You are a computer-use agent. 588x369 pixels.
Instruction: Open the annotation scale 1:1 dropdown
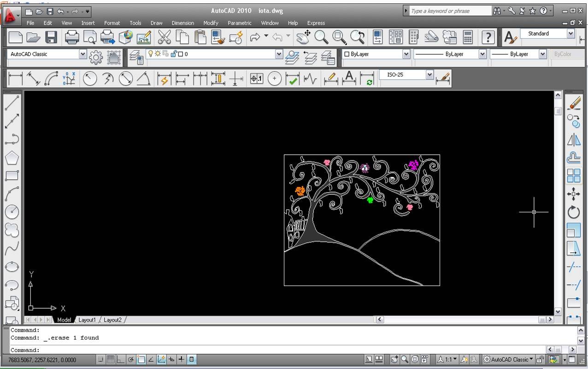(447, 359)
